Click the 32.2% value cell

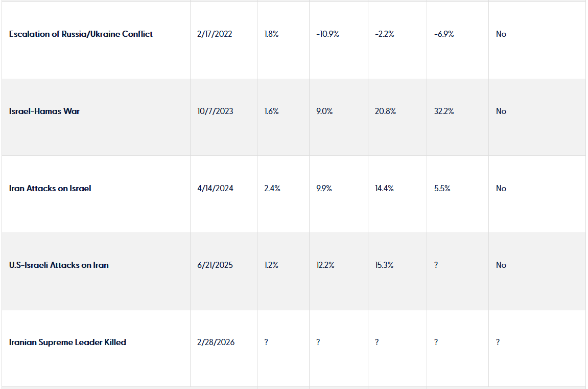pos(443,111)
